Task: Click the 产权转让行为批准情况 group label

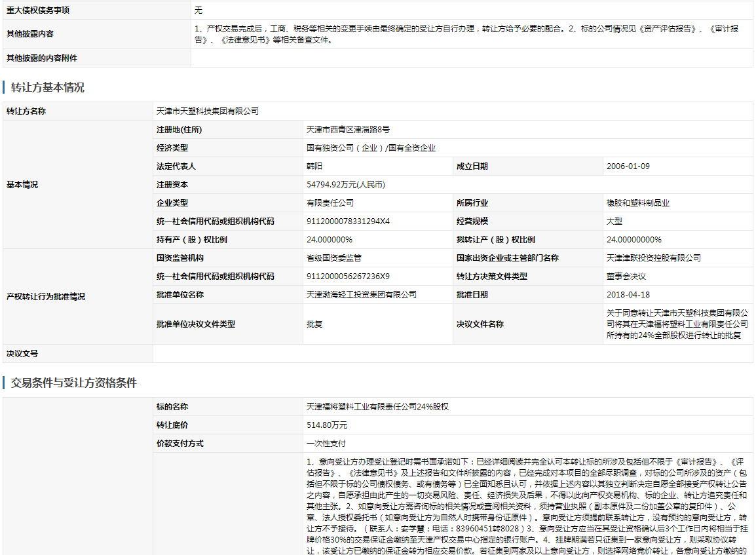Action: 46,297
